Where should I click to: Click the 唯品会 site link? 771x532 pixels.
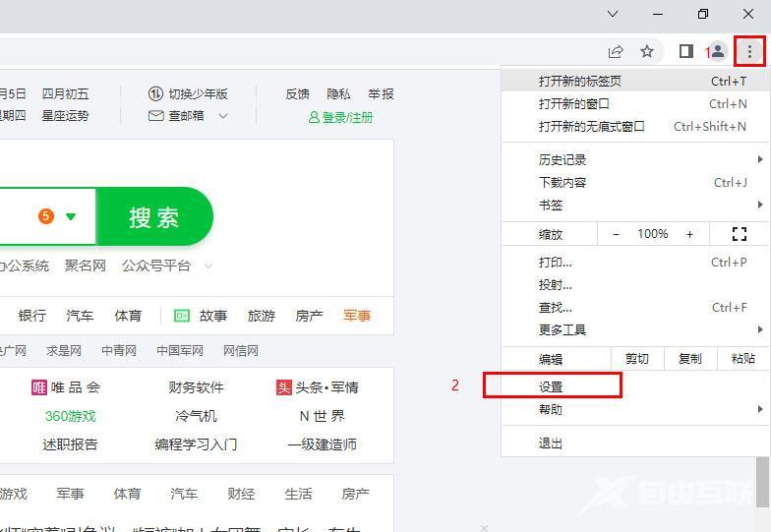(66, 387)
